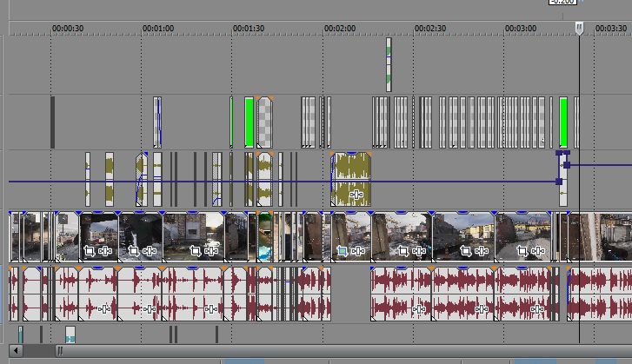
Task: Open Event FX on video clip ending before 00:01:30
Action: [211, 251]
